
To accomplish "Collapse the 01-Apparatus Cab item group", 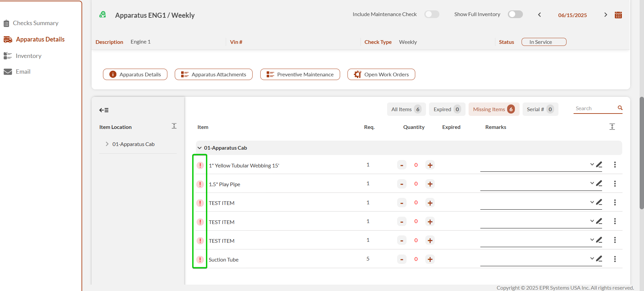I will [x=200, y=148].
